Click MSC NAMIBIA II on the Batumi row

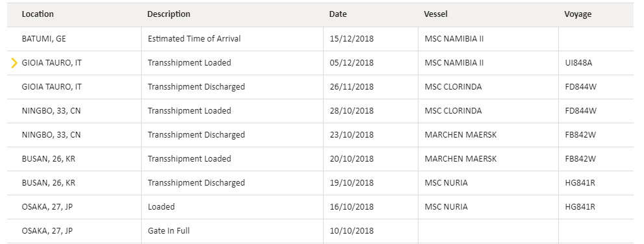point(454,39)
